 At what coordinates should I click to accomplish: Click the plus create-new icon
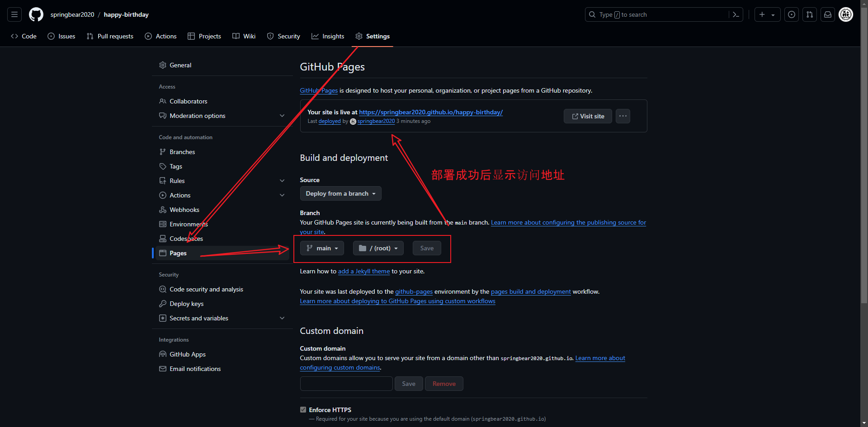click(762, 14)
